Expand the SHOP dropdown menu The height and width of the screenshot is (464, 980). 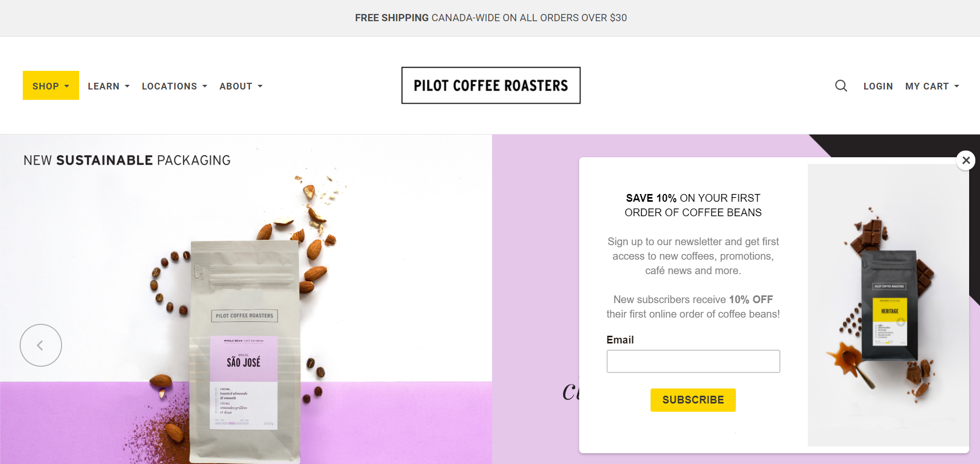(51, 85)
